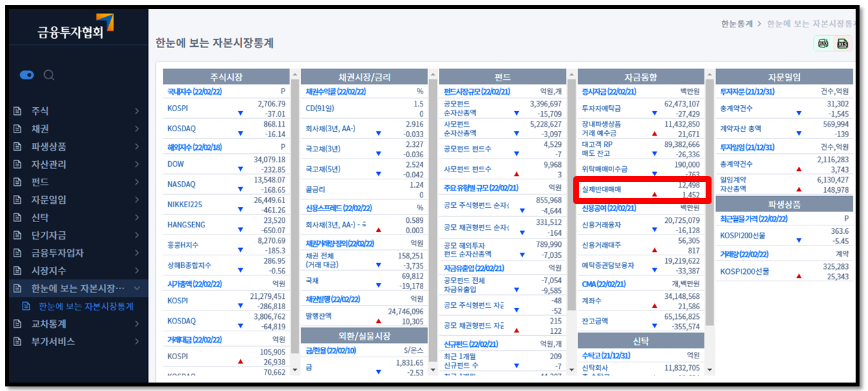Open KOSPI under 국내지수

pyautogui.click(x=177, y=108)
